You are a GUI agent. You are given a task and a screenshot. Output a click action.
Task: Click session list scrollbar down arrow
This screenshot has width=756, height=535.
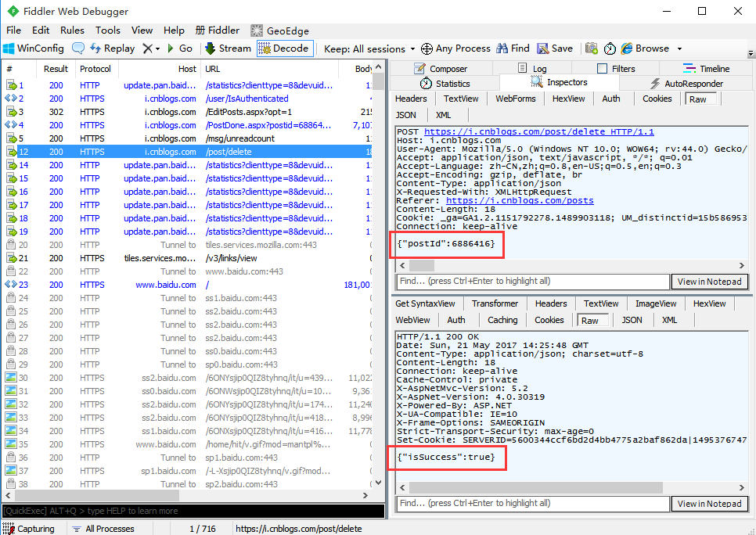(379, 483)
